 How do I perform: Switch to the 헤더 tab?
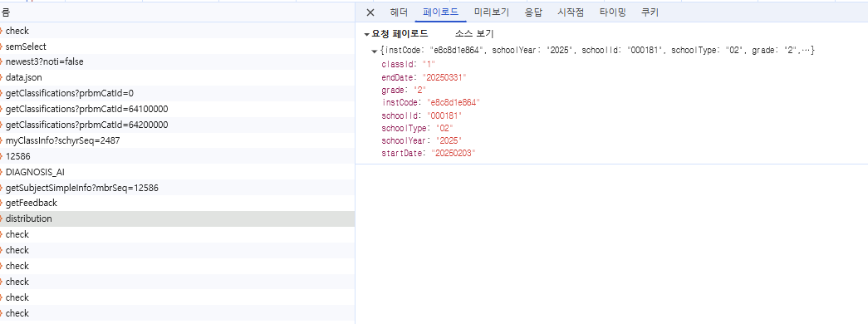click(x=399, y=12)
